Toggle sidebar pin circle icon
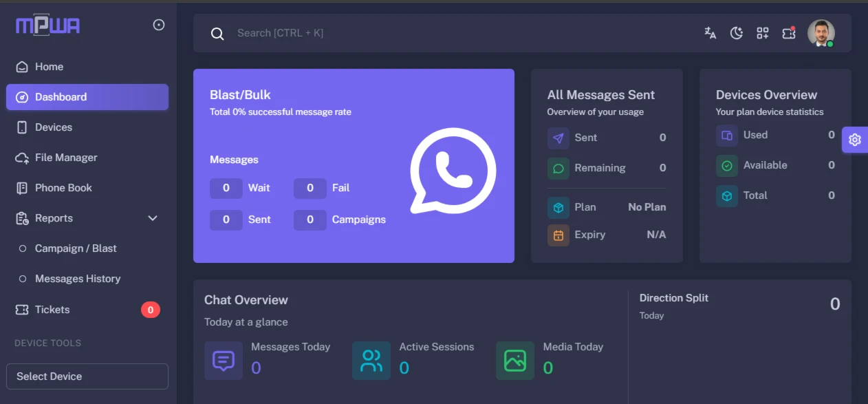The width and height of the screenshot is (868, 404). click(x=159, y=25)
